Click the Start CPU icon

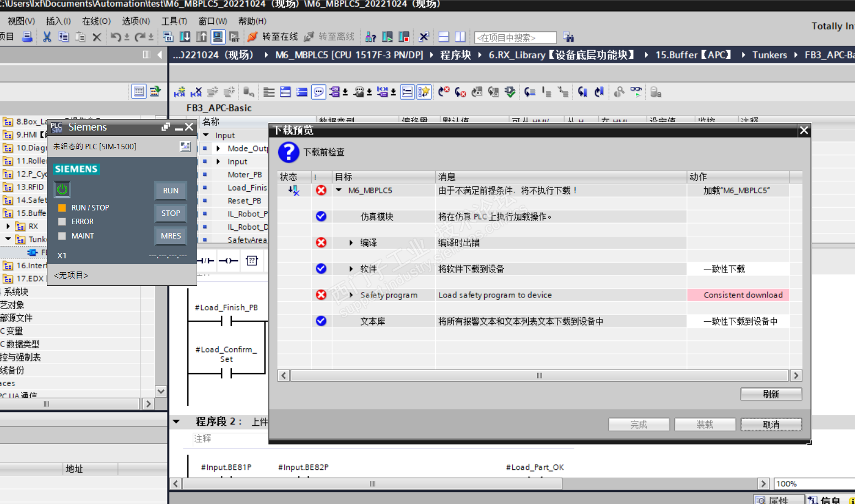coord(387,37)
